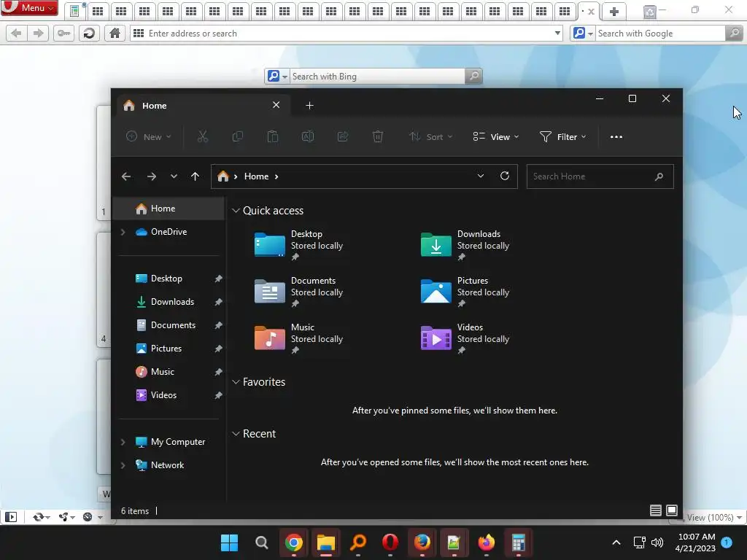
Task: Open the Downloads folder in Quick access
Action: click(x=465, y=245)
